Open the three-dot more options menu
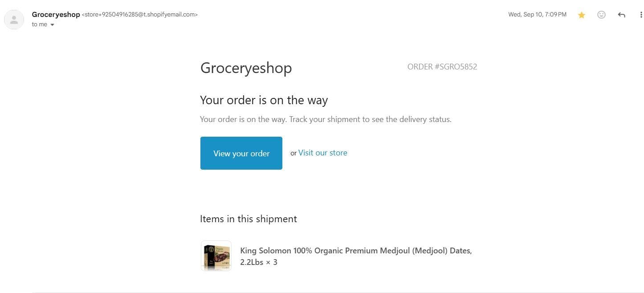The image size is (644, 293). coord(641,15)
